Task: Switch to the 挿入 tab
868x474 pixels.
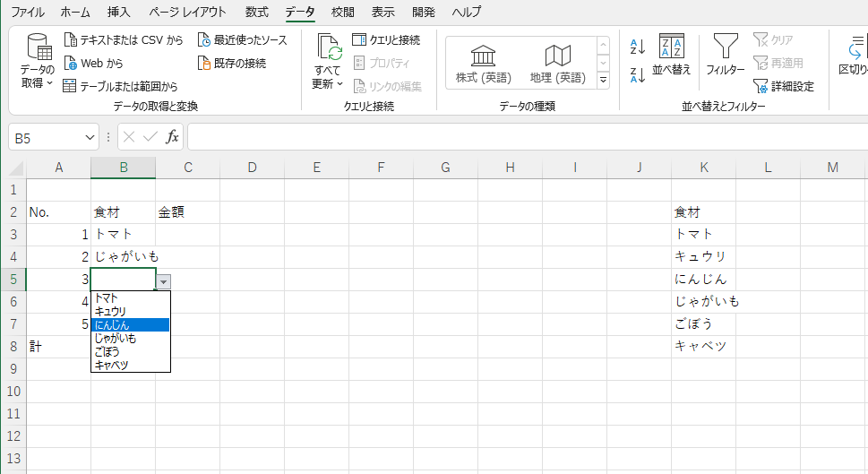Action: click(x=118, y=12)
